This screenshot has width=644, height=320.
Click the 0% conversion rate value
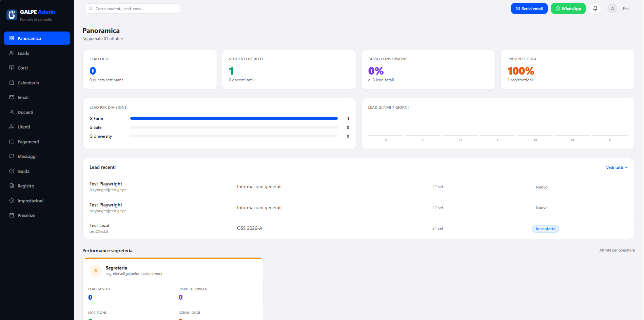pyautogui.click(x=376, y=71)
